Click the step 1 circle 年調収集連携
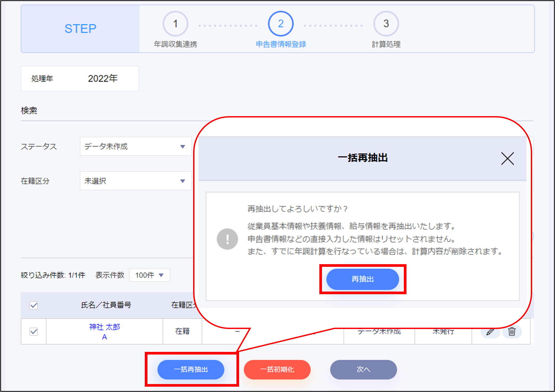Screen dimensions: 555x392 tap(175, 24)
